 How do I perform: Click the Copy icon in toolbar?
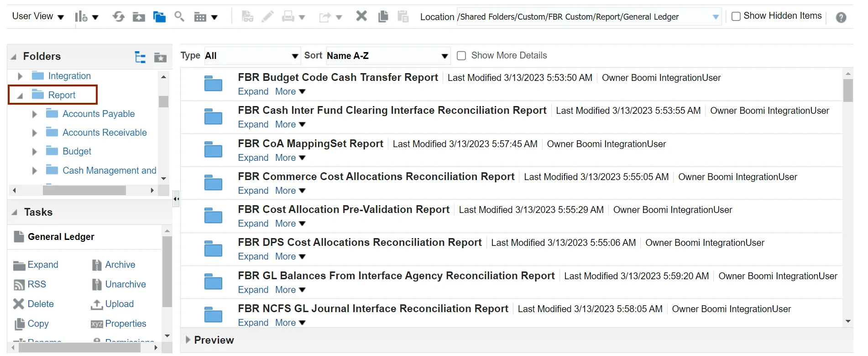[x=383, y=17]
